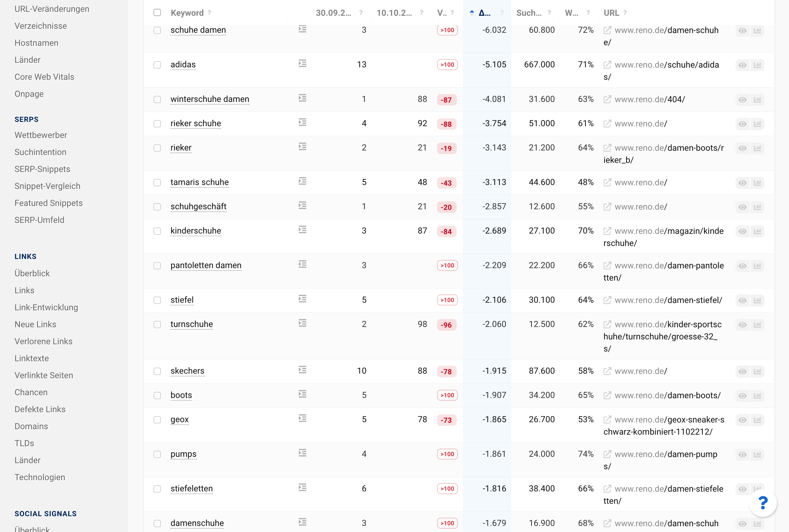
Task: Open Featured Snippets in sidebar
Action: (x=49, y=203)
